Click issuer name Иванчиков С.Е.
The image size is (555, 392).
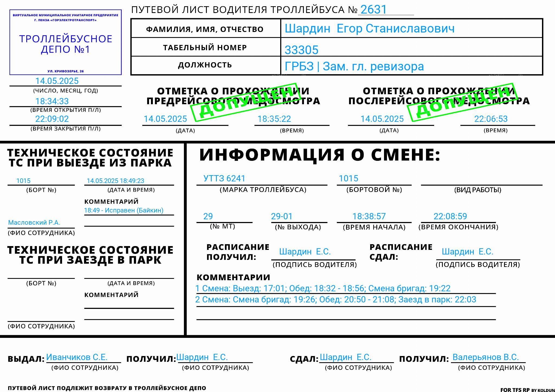[x=77, y=357]
